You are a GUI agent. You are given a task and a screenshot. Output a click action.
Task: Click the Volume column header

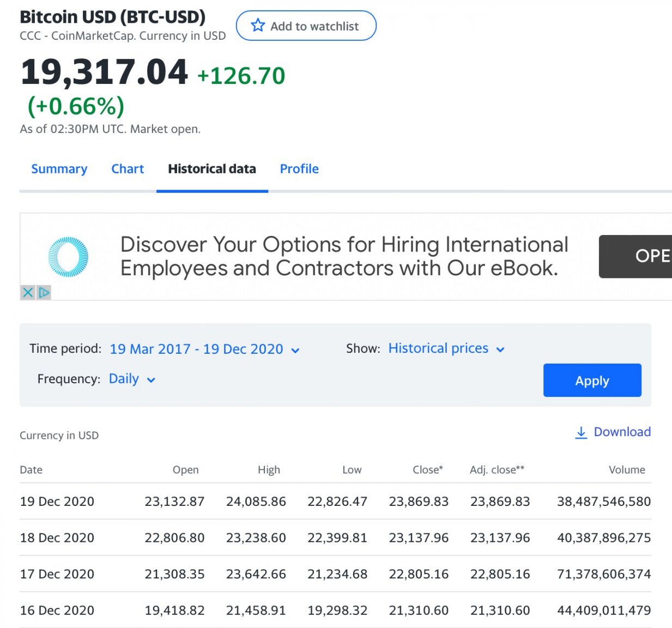click(627, 470)
